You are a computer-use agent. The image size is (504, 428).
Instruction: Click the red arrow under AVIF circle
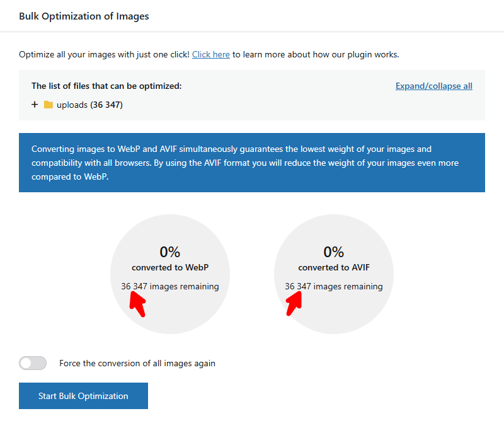294,303
